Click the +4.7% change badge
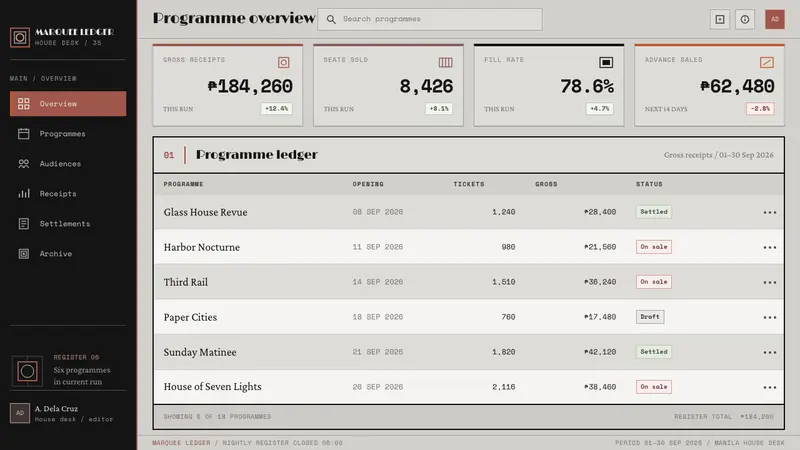 coord(599,109)
